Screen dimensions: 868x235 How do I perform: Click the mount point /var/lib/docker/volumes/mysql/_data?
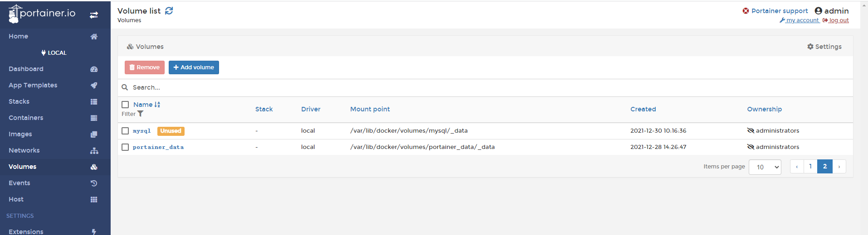pyautogui.click(x=409, y=131)
